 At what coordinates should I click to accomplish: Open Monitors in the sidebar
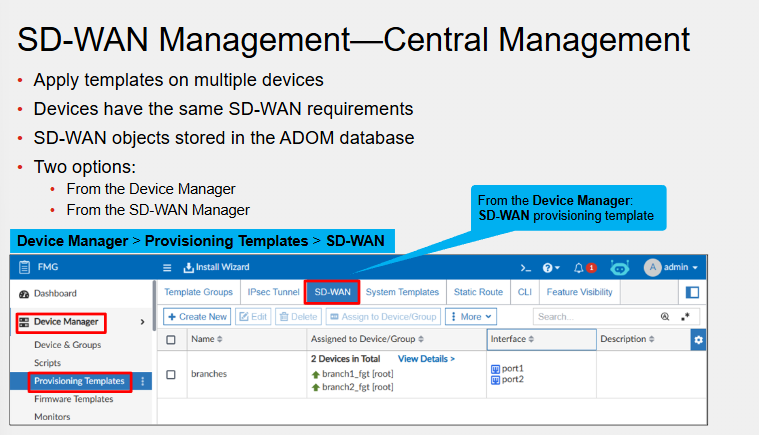click(52, 417)
